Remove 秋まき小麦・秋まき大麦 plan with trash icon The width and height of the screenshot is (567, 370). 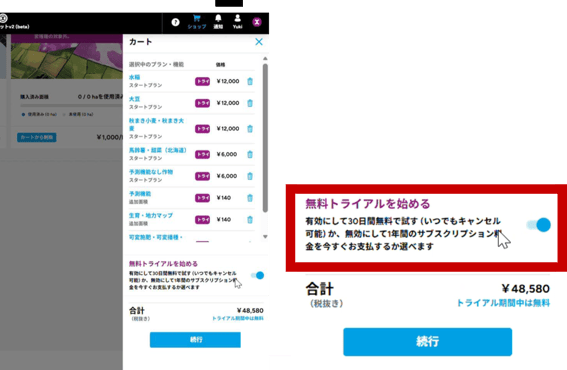pos(250,129)
